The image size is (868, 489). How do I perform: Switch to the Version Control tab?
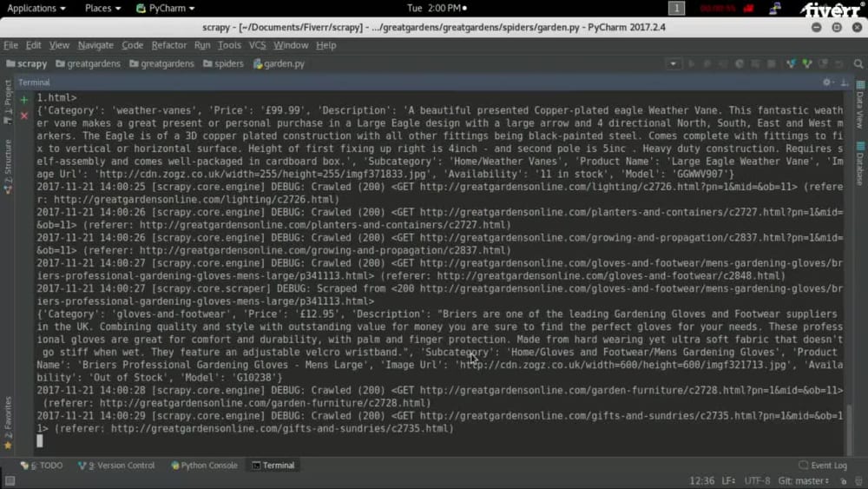pos(116,466)
